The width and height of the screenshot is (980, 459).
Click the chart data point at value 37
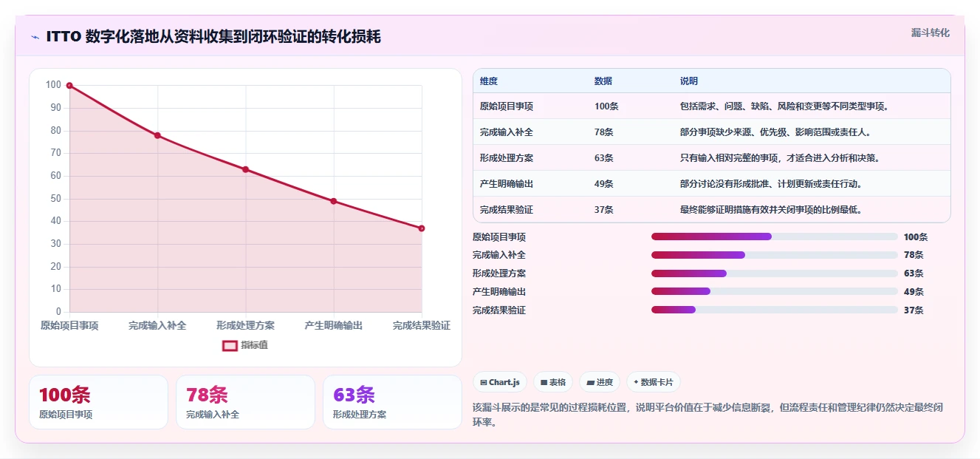tap(422, 228)
